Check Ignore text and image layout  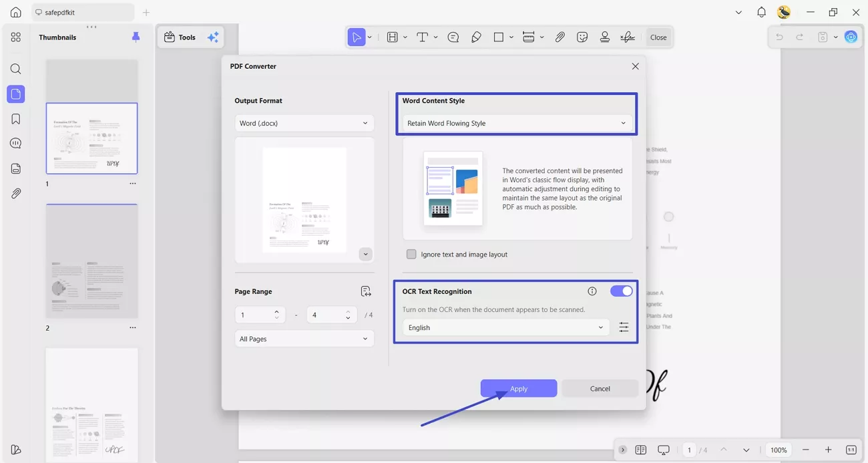pos(411,255)
